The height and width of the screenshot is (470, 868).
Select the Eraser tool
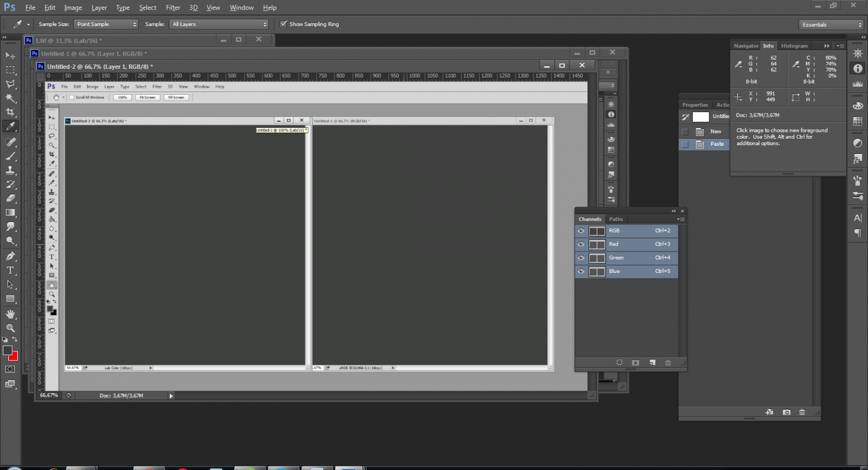(10, 198)
